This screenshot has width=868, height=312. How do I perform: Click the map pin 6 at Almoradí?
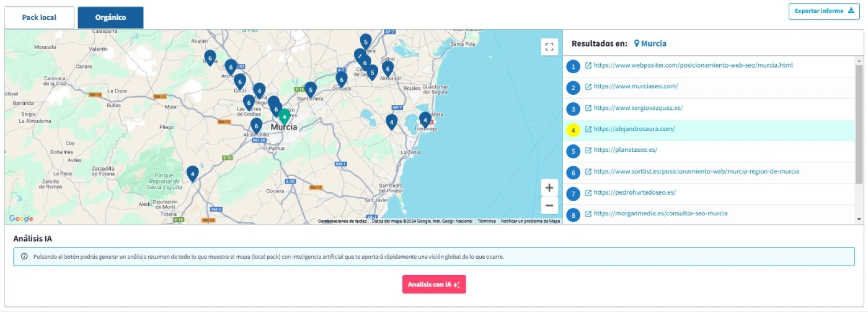pos(387,69)
